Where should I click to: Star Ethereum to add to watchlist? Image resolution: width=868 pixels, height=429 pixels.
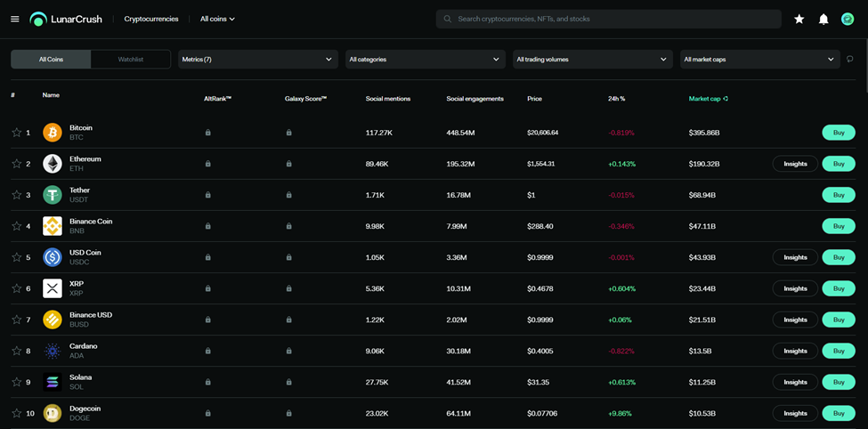coord(17,164)
